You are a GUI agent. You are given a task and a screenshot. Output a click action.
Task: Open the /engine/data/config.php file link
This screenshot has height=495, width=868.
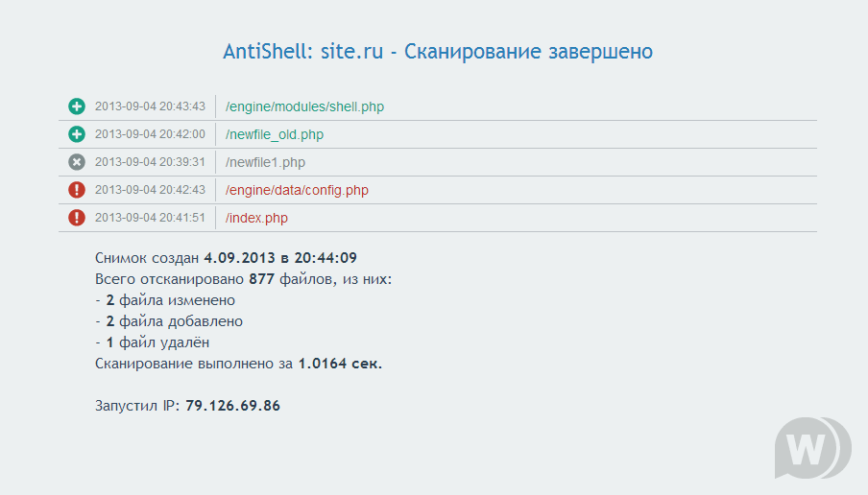[297, 190]
